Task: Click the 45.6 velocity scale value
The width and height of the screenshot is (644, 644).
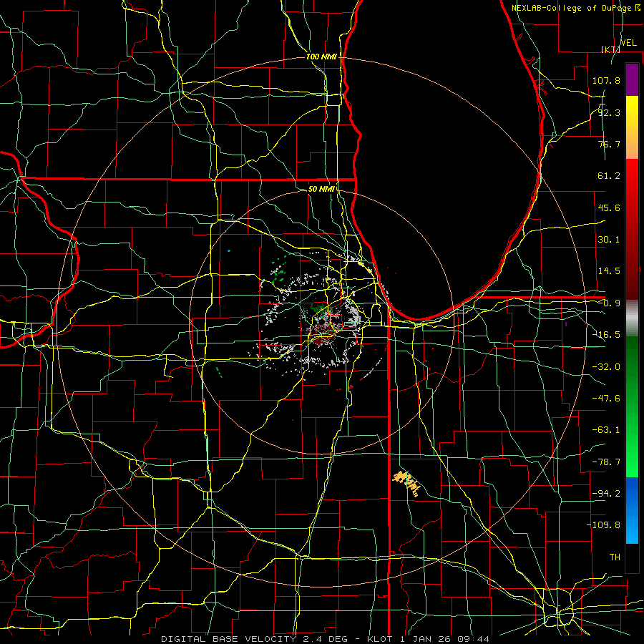Action: pyautogui.click(x=609, y=208)
